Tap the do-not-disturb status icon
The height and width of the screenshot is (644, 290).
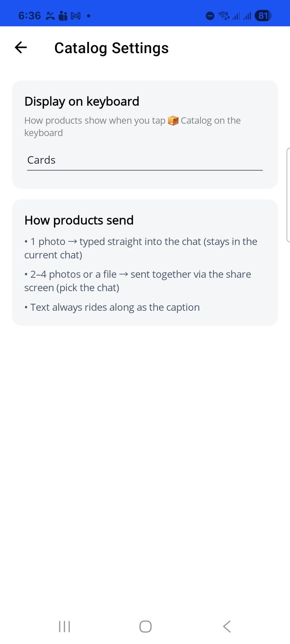210,16
